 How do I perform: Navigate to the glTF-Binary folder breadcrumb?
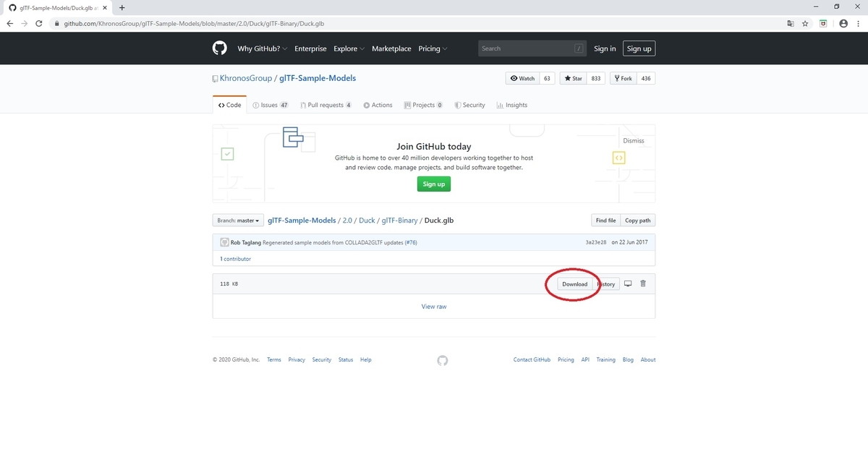tap(399, 221)
